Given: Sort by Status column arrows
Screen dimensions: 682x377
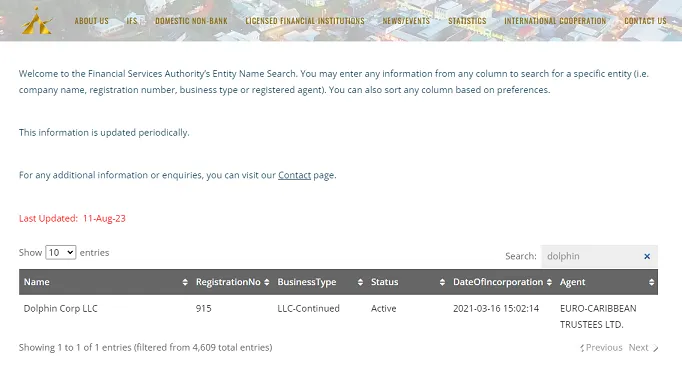Looking at the screenshot, I should click(x=442, y=282).
